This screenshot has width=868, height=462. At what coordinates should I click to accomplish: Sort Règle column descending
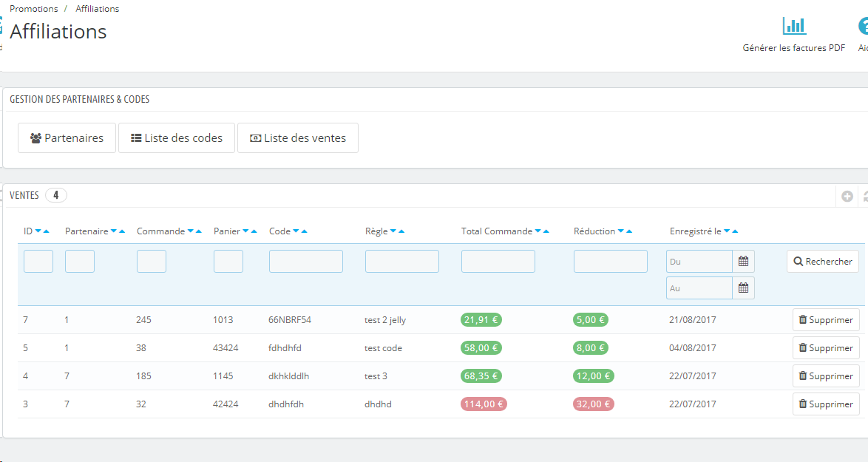point(393,231)
